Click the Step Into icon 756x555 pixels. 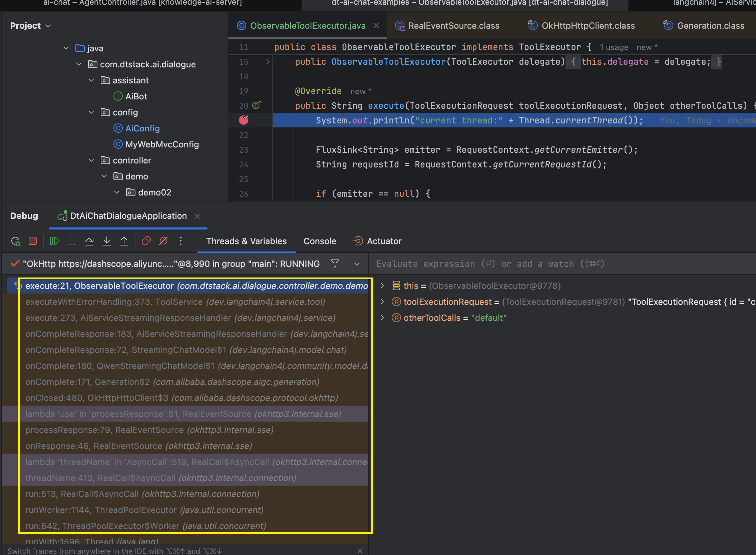tap(107, 241)
